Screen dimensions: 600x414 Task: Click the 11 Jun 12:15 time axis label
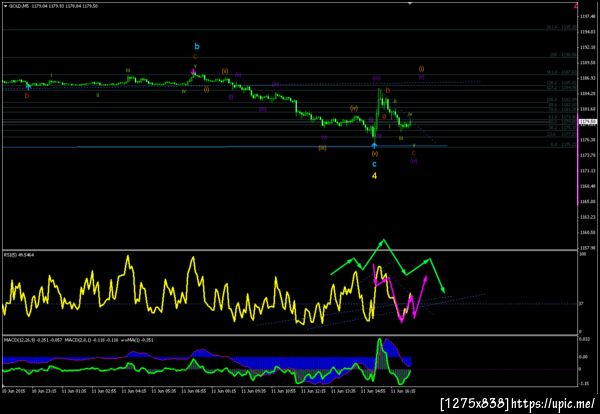tap(314, 391)
